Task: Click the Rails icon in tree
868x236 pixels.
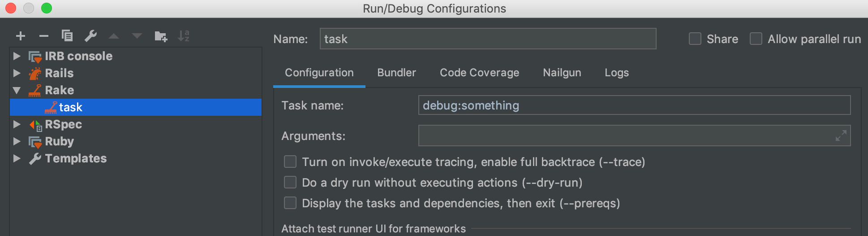Action: (x=35, y=74)
